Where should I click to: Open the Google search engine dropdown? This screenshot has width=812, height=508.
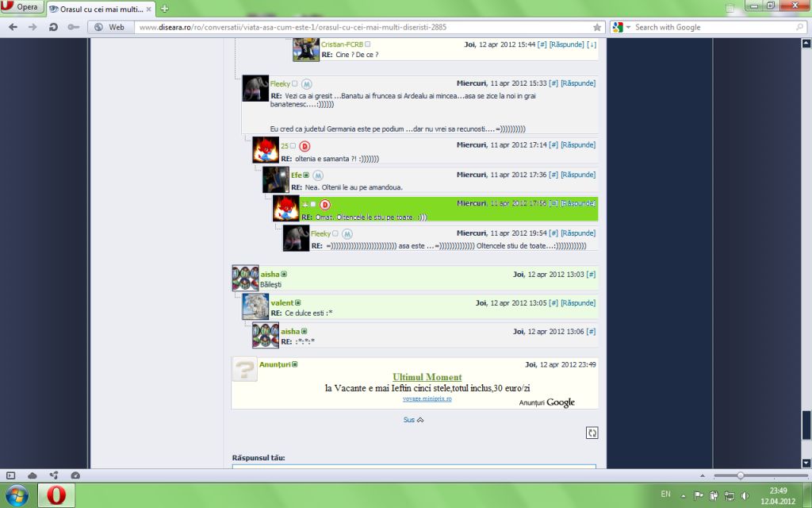coord(621,27)
